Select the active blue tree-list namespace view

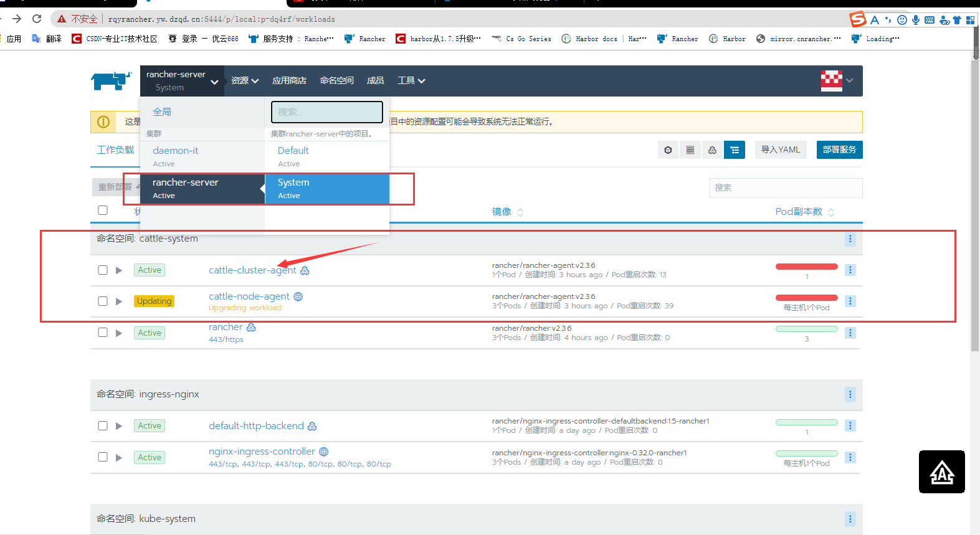point(735,150)
